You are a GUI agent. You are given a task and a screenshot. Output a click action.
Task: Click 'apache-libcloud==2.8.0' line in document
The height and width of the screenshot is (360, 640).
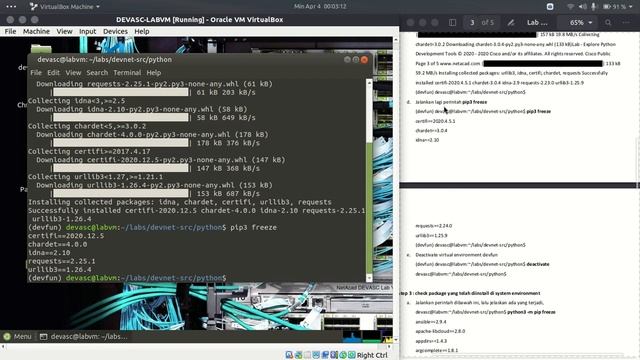click(440, 331)
